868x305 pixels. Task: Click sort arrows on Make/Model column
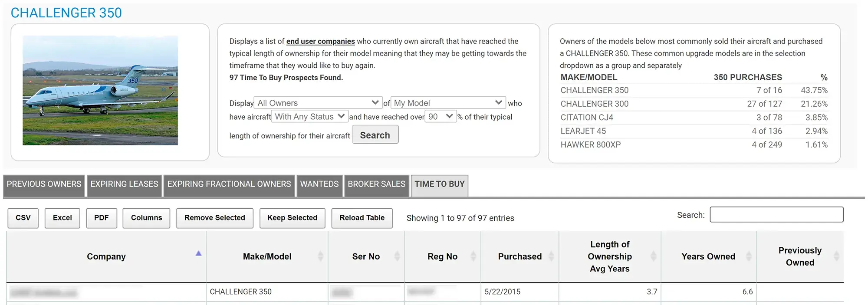320,256
